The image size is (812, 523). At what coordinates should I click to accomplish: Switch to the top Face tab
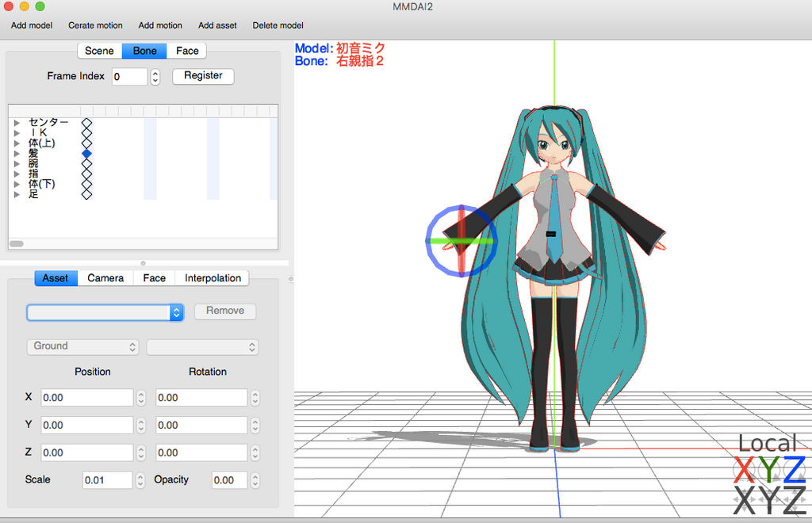click(x=187, y=51)
